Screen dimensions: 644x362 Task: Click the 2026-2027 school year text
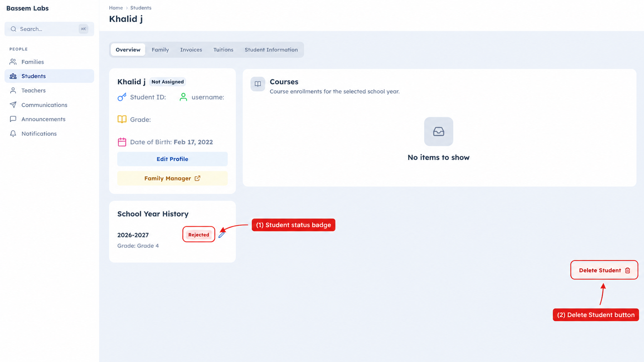click(133, 235)
